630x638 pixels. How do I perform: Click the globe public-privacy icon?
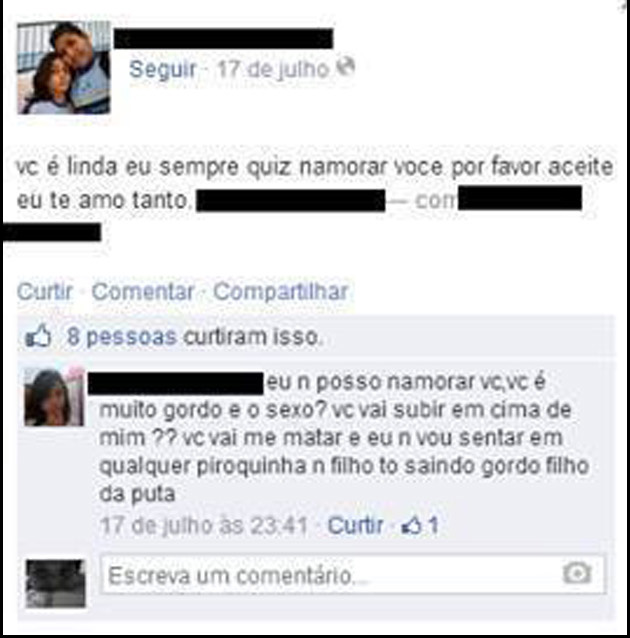click(346, 67)
